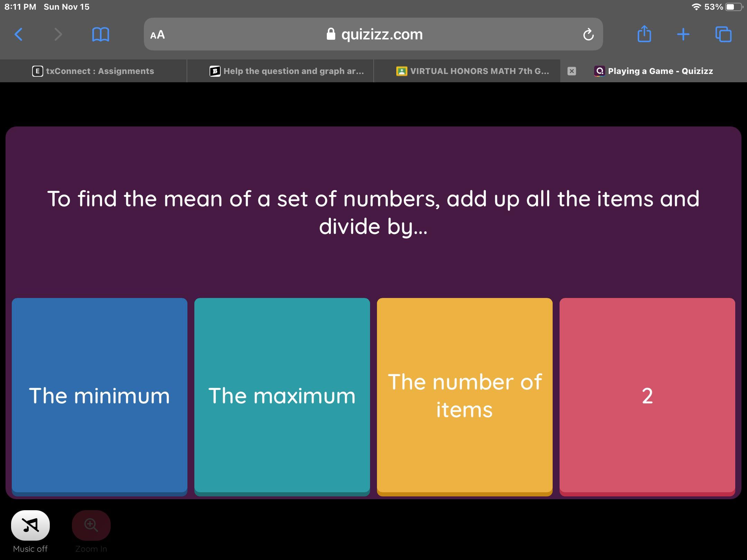This screenshot has height=560, width=747.
Task: Open the bookmarks book icon
Action: point(101,34)
